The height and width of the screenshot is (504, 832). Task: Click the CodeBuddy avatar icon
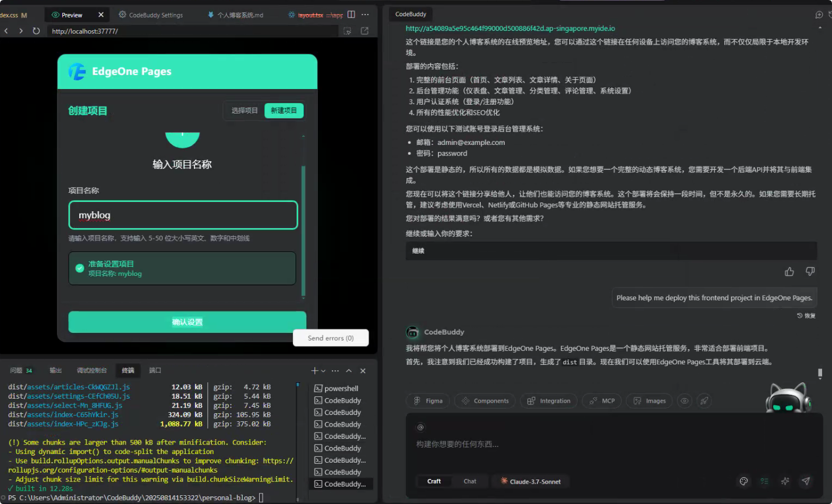412,332
